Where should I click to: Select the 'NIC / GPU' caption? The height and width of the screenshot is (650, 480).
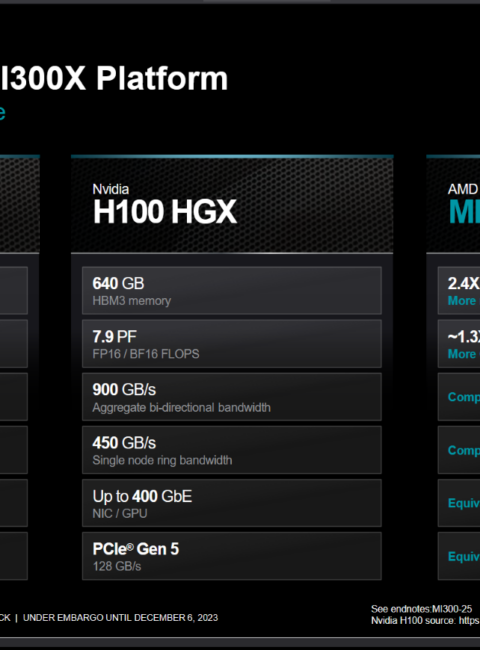pos(120,514)
